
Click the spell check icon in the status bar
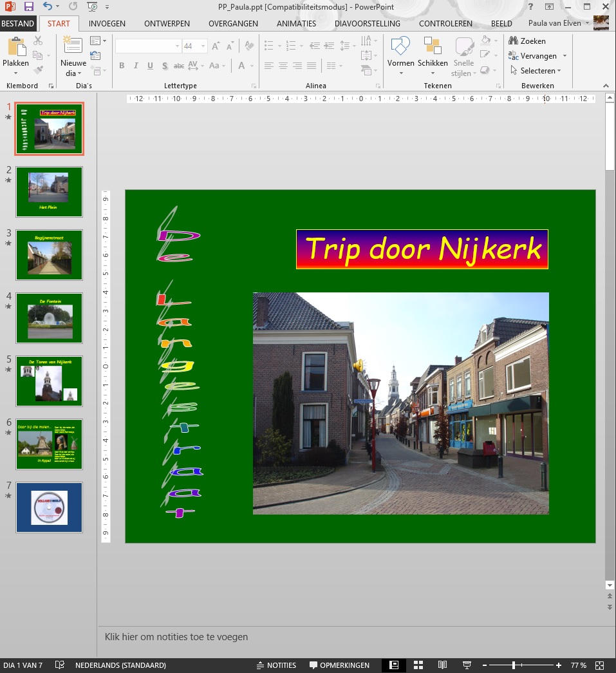[60, 665]
